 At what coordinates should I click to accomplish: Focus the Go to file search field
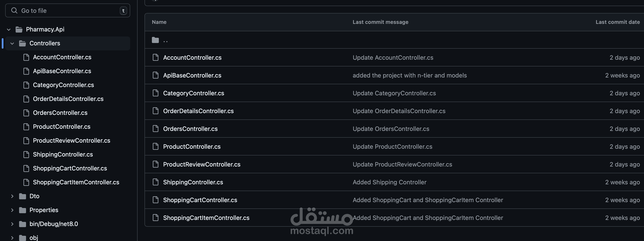pos(67,10)
